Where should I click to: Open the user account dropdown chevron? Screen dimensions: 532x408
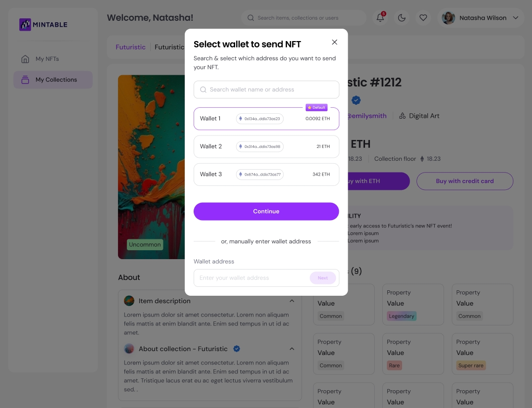pos(516,18)
